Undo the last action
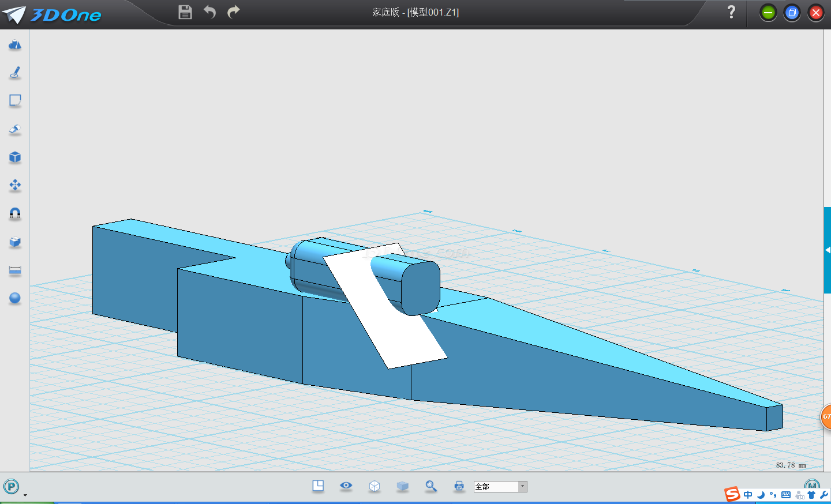Screen dimensions: 831x504 click(209, 12)
